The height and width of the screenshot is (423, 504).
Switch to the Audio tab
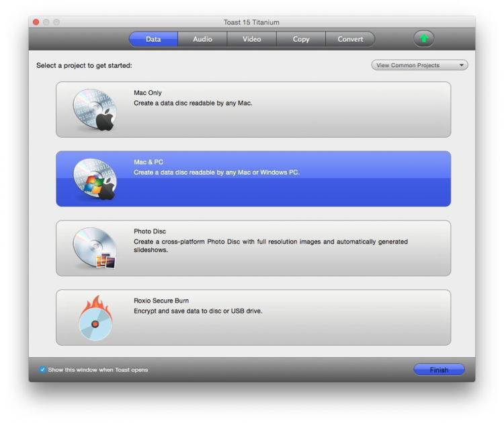point(202,39)
